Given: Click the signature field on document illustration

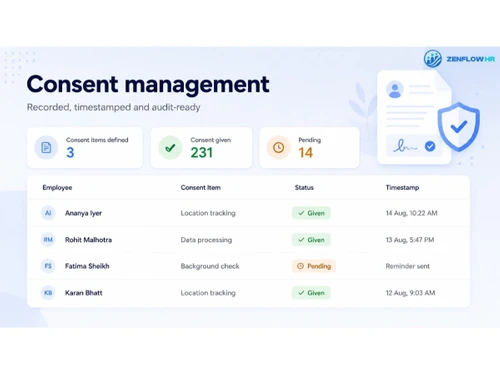Looking at the screenshot, I should coord(414,146).
